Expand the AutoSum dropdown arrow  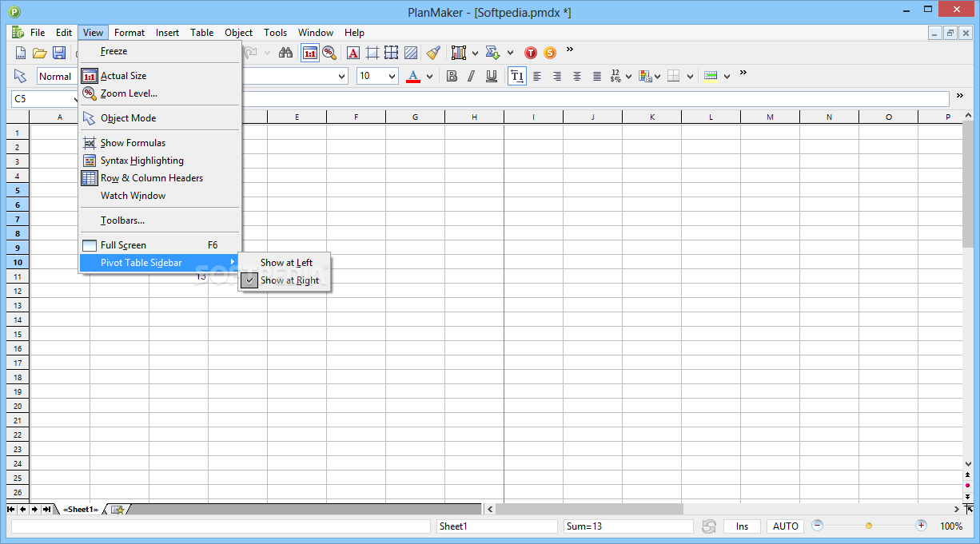click(510, 54)
